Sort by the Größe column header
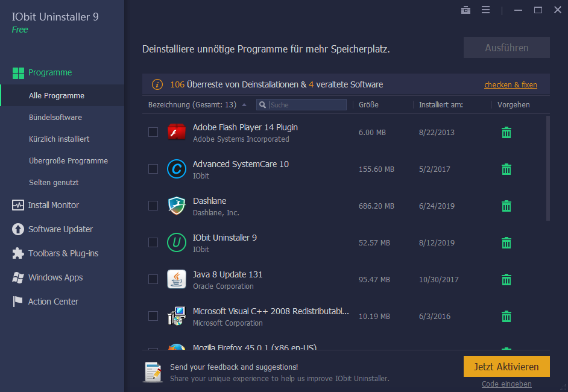This screenshot has height=392, width=568. (x=368, y=105)
